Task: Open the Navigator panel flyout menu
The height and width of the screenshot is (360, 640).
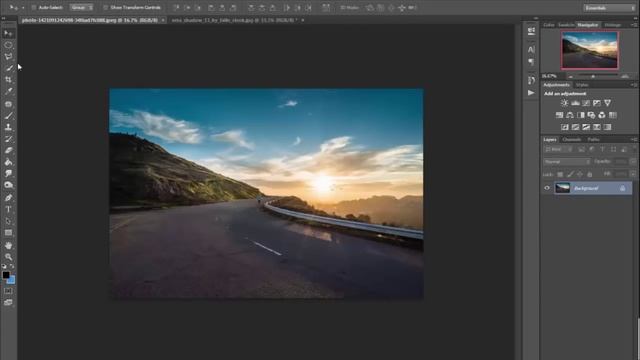Action: click(634, 25)
